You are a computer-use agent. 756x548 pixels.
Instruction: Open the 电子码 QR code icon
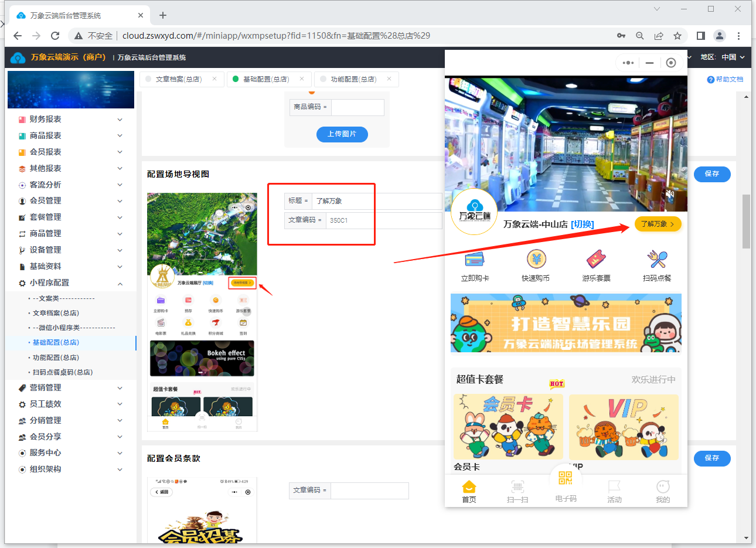pos(566,478)
